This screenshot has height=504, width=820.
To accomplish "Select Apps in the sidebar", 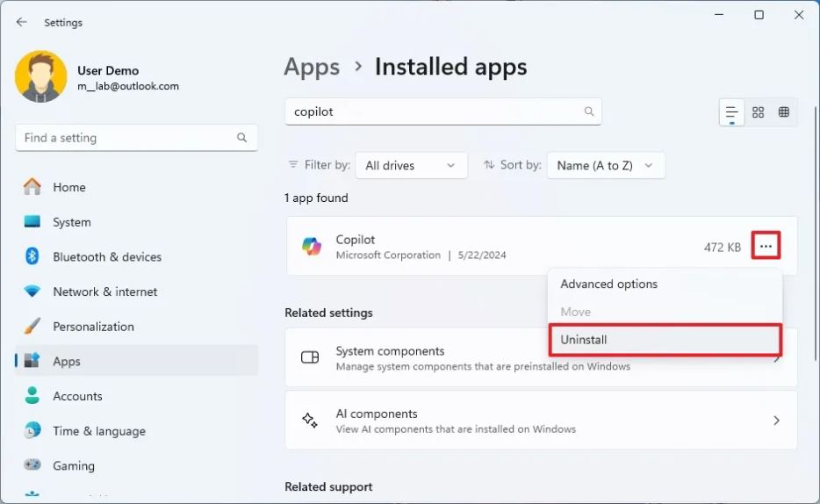I will [136, 361].
